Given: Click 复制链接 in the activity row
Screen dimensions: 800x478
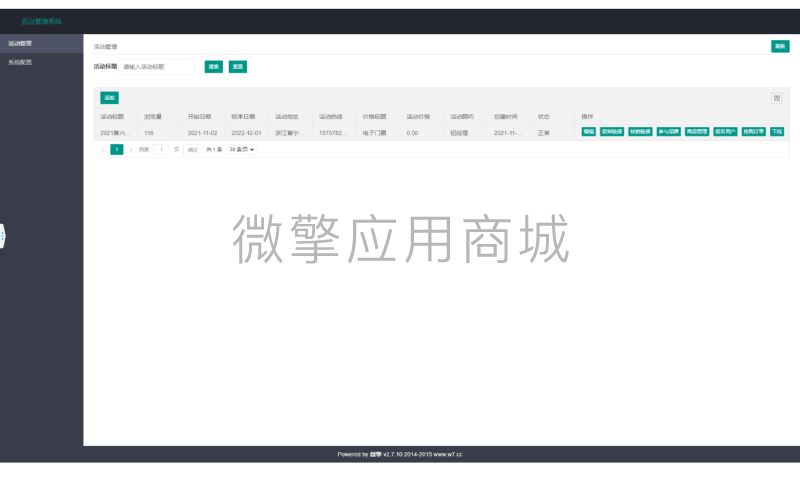Looking at the screenshot, I should pos(612,132).
